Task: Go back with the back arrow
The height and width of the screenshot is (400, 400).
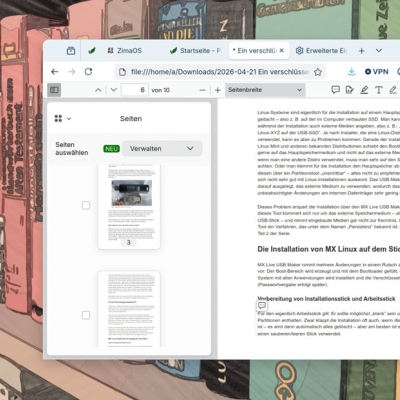Action: (55, 72)
